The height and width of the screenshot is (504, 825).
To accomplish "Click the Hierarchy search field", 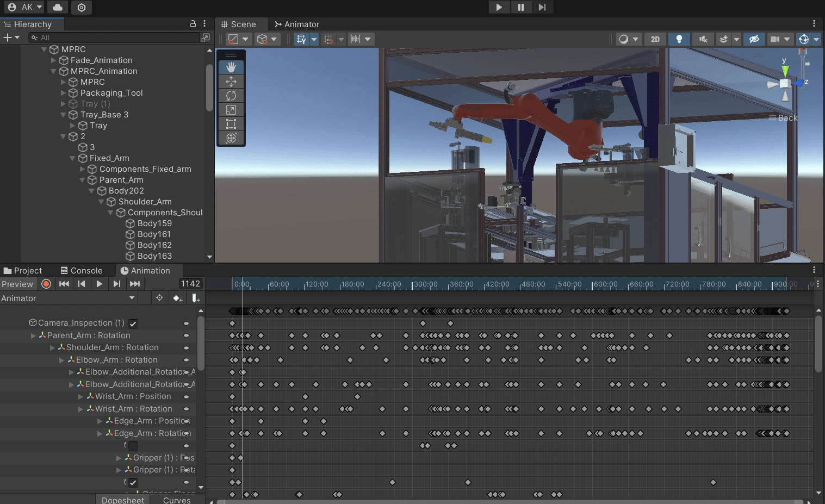I will pos(114,38).
